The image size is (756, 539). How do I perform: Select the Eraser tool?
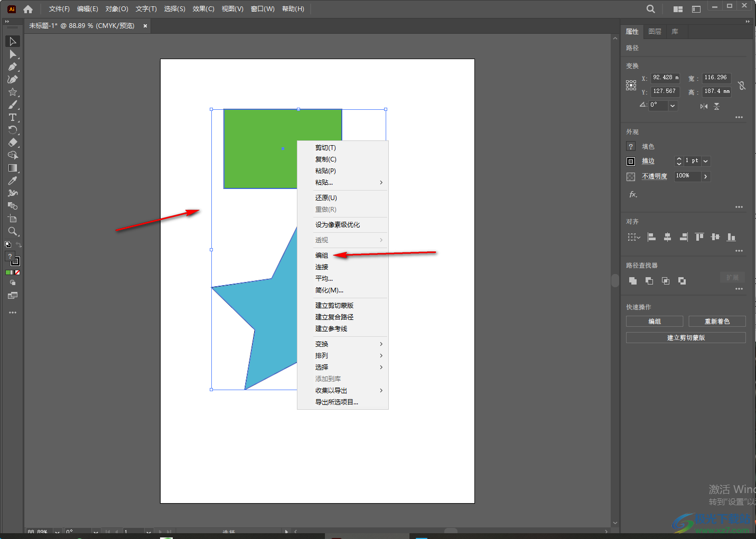[x=13, y=143]
